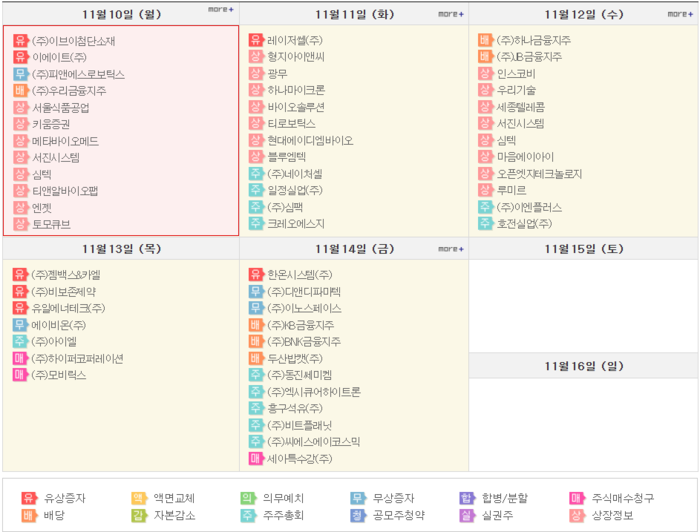Expand more+ for 11월10일 (월)
This screenshot has height=532, width=700.
tap(220, 11)
